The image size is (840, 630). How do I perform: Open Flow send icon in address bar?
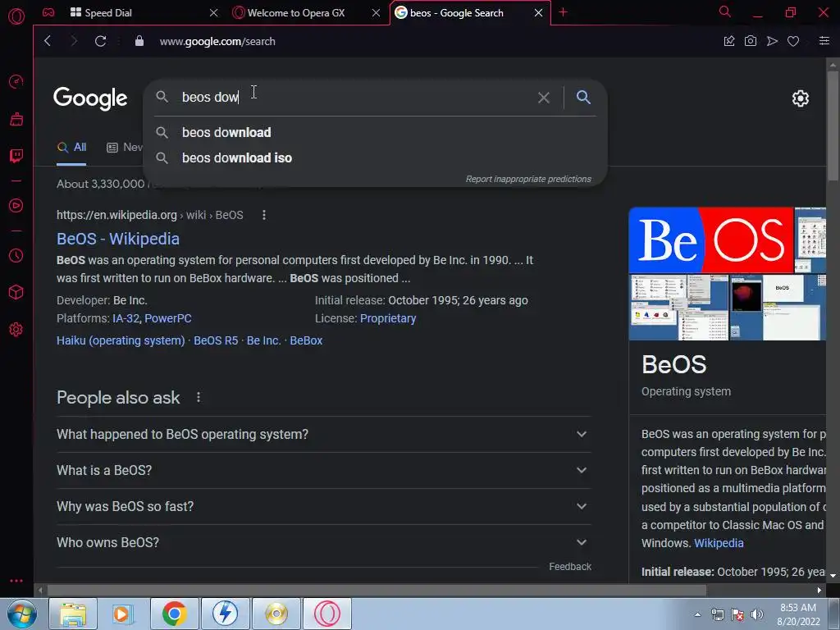[772, 41]
